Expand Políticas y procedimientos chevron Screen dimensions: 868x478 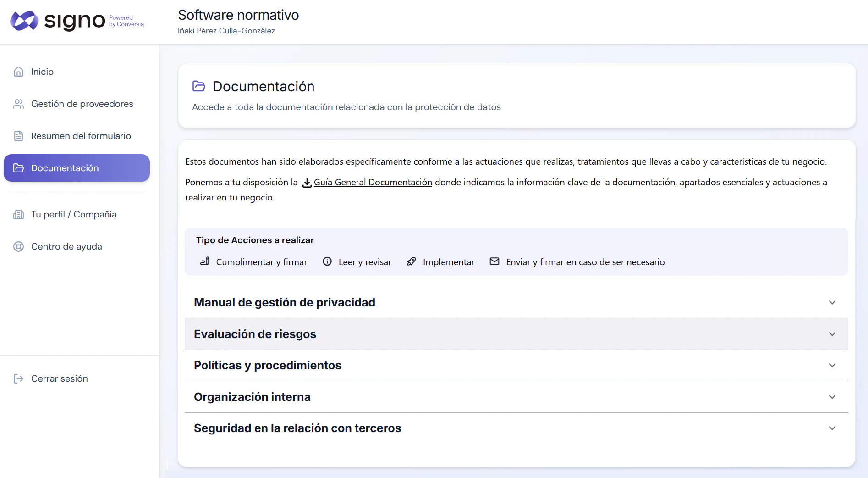[832, 365]
